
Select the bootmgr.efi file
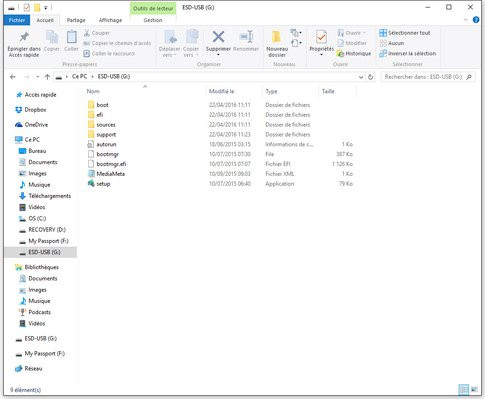click(x=111, y=164)
